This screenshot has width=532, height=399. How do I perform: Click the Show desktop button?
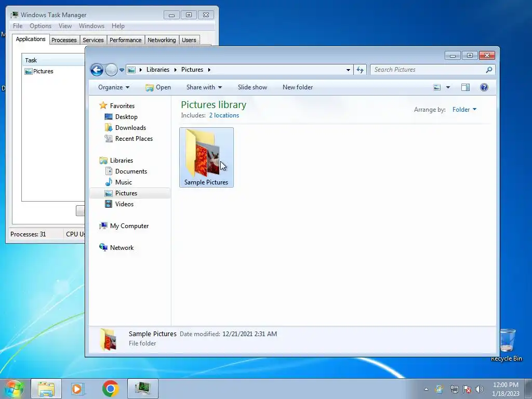[x=528, y=389]
